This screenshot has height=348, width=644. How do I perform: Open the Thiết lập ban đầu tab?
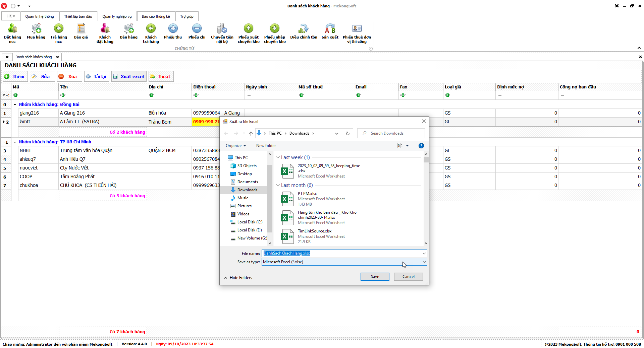pyautogui.click(x=78, y=16)
